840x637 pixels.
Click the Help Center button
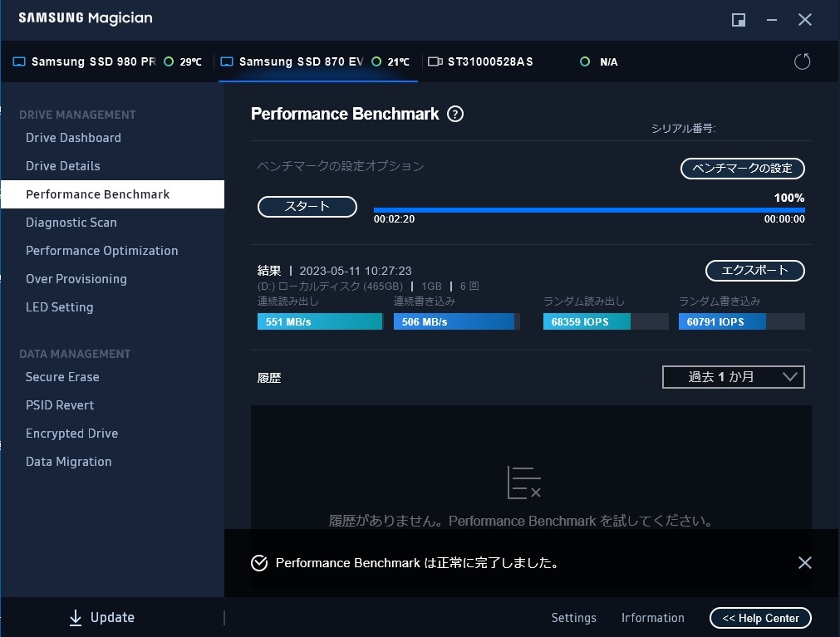click(760, 618)
